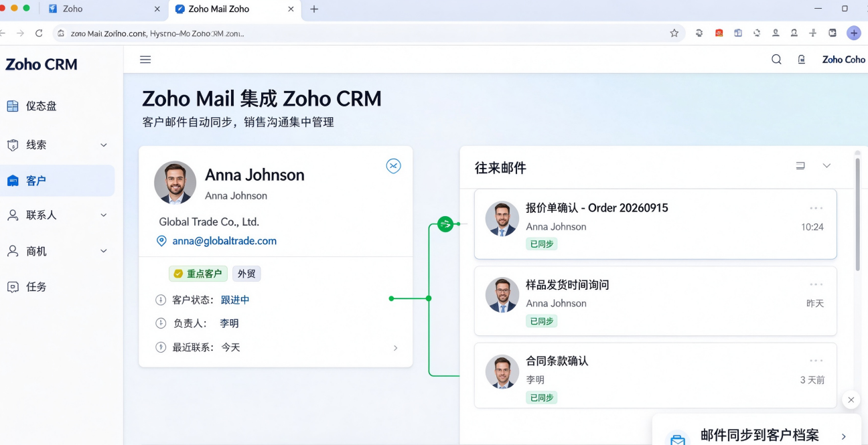Expand the 最近联系 row arrow

[x=395, y=348]
